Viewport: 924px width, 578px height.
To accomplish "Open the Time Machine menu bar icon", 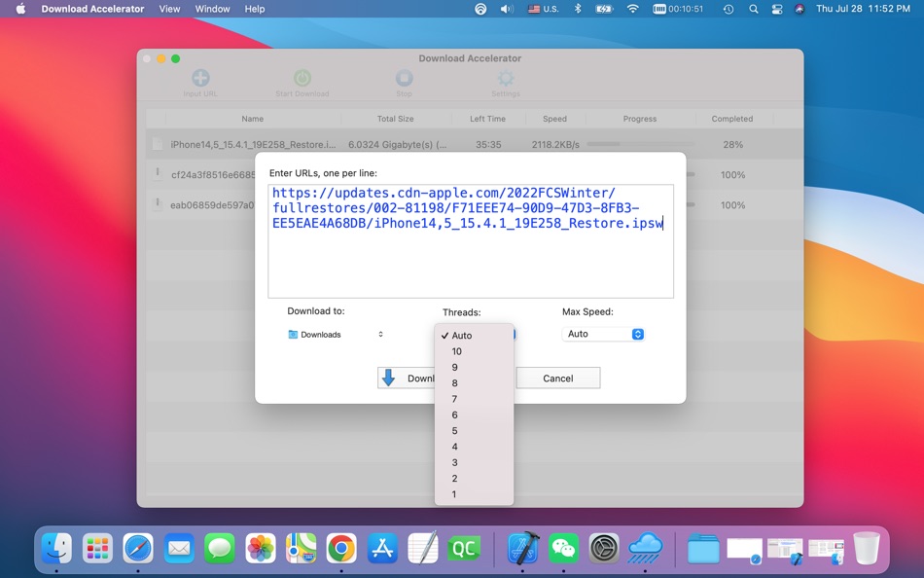I will [x=729, y=9].
